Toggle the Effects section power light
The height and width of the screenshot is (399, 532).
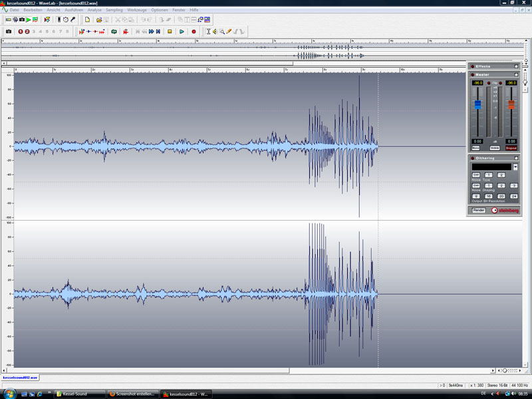[x=472, y=66]
